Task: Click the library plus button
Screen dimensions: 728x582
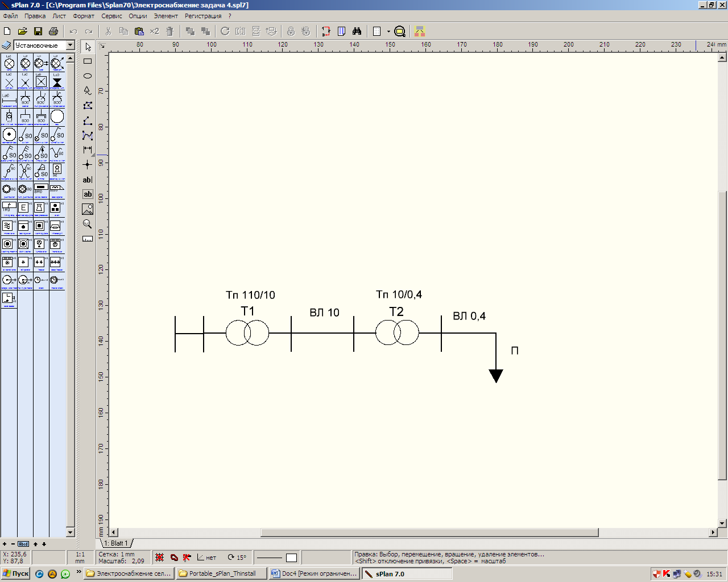Action: pyautogui.click(x=5, y=544)
